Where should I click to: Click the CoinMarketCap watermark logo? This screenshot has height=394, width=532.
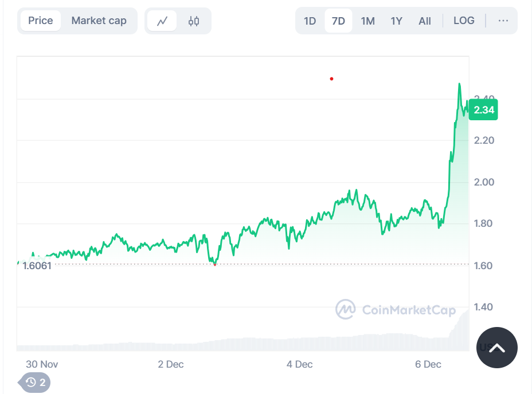(396, 310)
